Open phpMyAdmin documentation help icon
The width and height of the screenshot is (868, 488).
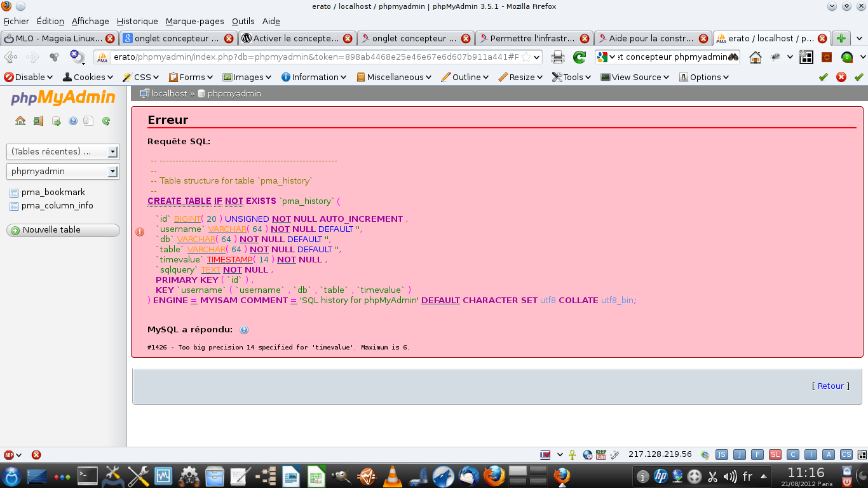[x=72, y=121]
